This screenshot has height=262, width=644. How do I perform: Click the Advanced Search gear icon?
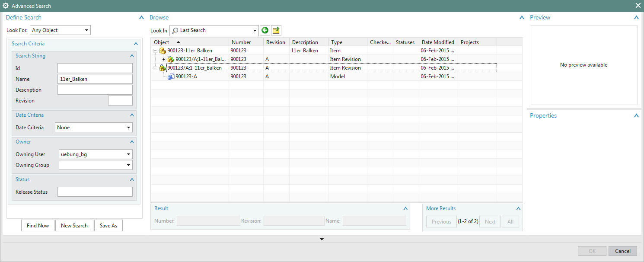coord(6,6)
